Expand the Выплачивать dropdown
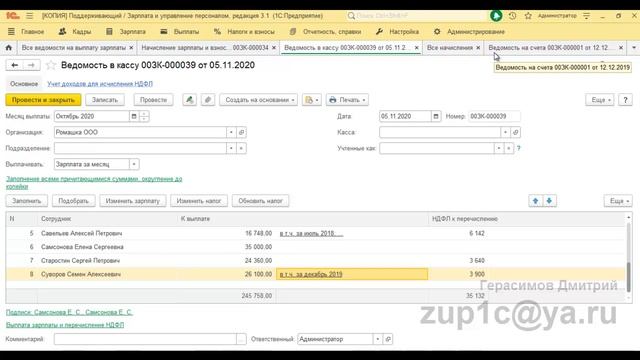The image size is (640, 360). 134,164
